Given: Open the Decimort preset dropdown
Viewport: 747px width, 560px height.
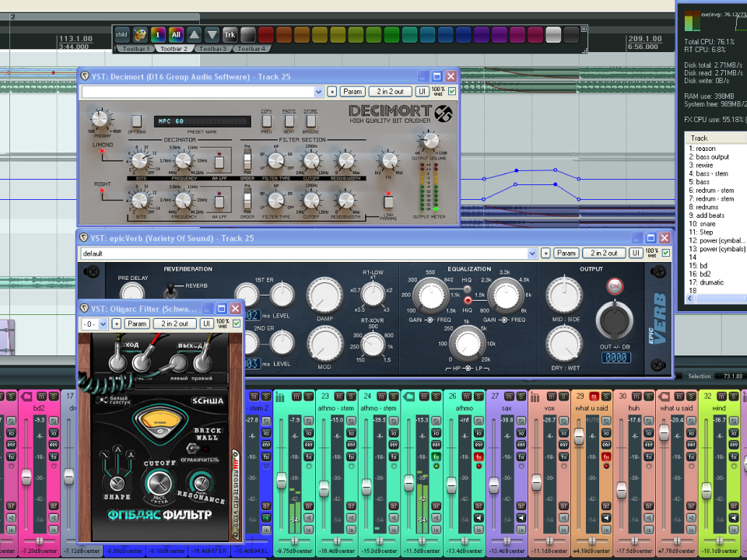Looking at the screenshot, I should coord(318,92).
